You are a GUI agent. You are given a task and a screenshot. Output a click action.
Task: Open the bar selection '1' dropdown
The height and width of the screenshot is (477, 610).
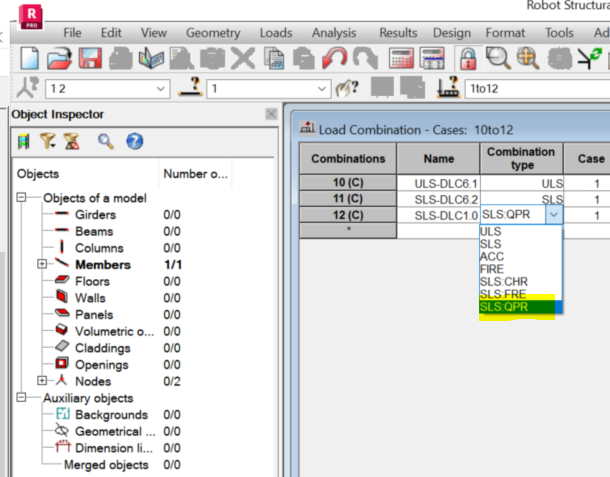[321, 89]
